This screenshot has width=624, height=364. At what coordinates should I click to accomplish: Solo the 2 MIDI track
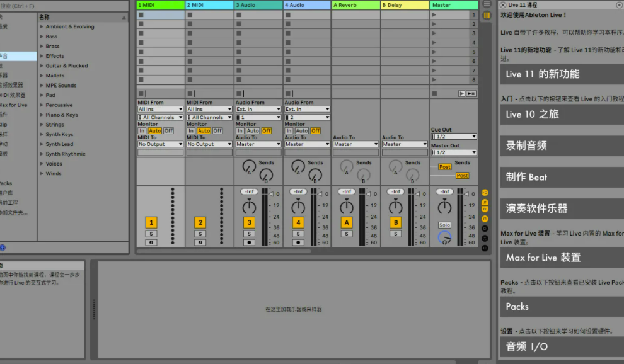[200, 234]
